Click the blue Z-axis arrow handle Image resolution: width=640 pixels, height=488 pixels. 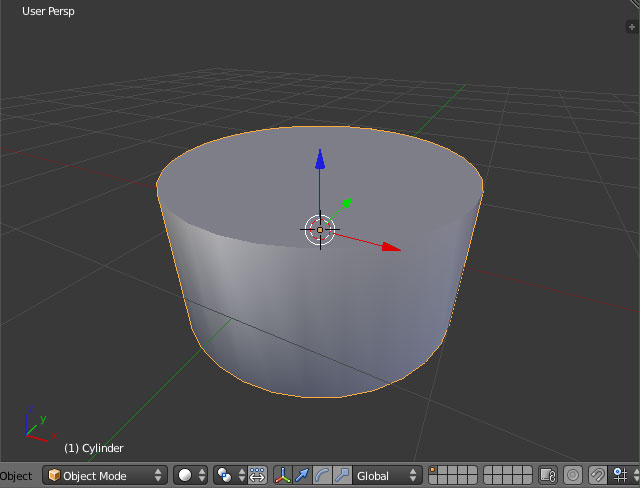pyautogui.click(x=319, y=159)
